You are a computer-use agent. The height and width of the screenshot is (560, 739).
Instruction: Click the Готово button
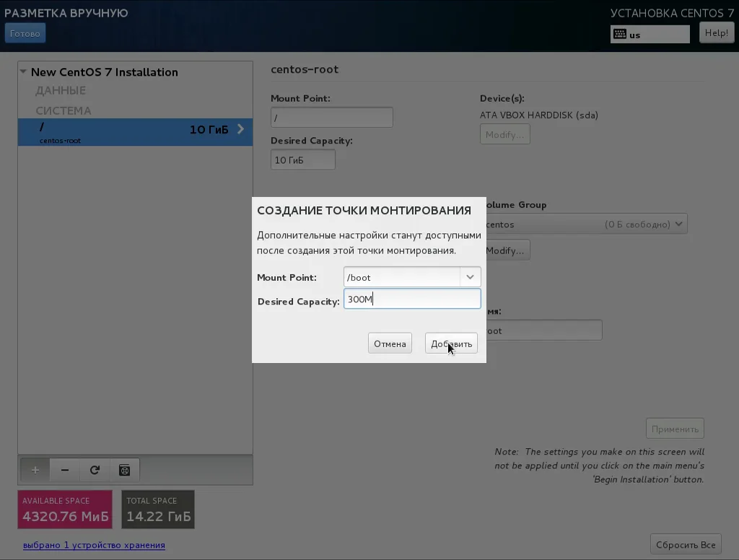coord(25,33)
